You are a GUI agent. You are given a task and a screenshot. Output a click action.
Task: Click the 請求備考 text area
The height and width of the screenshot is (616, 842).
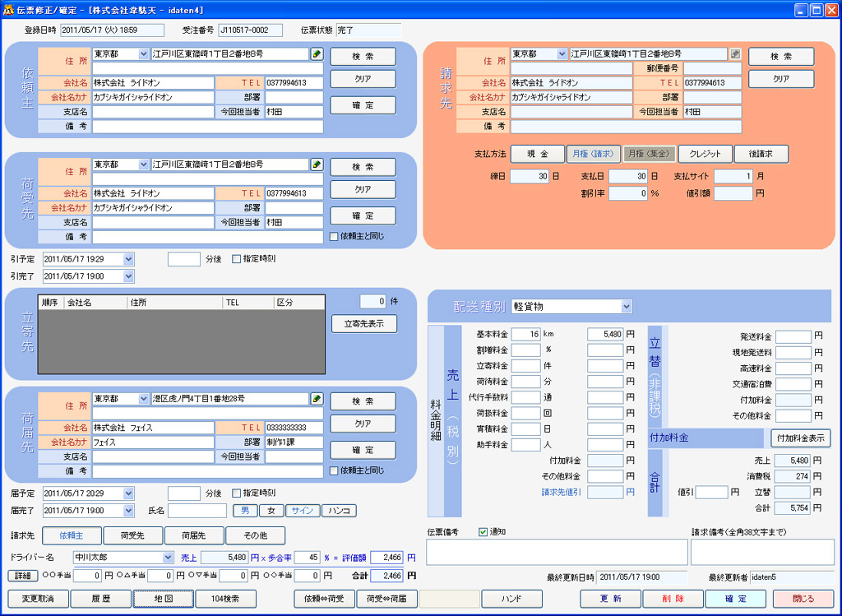762,552
